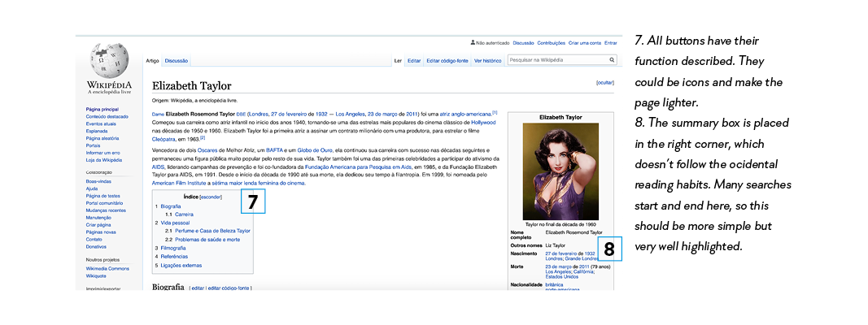Jump to Carreira in the Índice
Image resolution: width=868 pixels, height=325 pixels.
point(183,214)
